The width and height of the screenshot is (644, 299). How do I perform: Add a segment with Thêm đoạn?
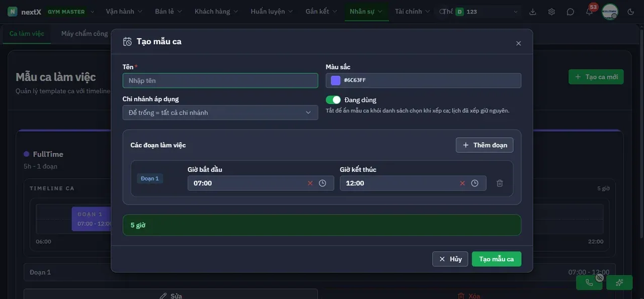point(485,145)
